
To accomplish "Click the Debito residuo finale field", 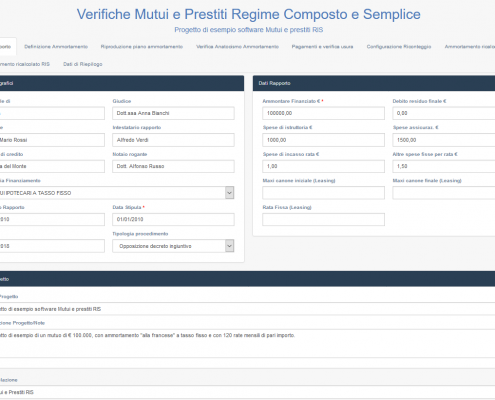I will pos(444,113).
